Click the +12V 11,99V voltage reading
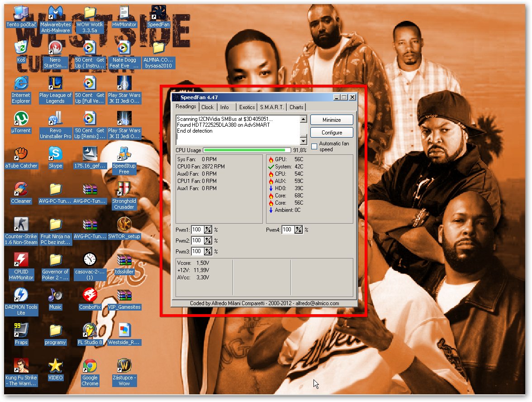This screenshot has width=532, height=402. (x=193, y=270)
